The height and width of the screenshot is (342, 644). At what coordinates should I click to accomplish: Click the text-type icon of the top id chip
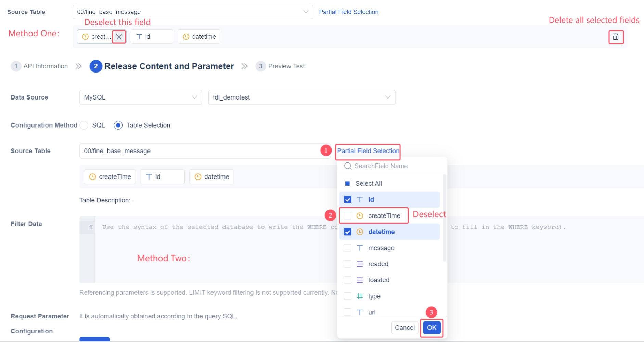click(139, 37)
